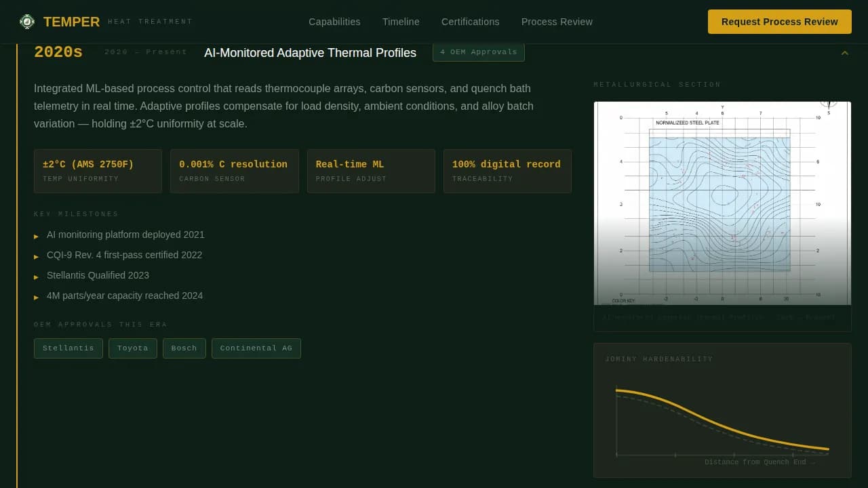The image size is (868, 488).
Task: Click the arrow marker beside "4M parts/year capacity reached 2024"
Action: 37,298
